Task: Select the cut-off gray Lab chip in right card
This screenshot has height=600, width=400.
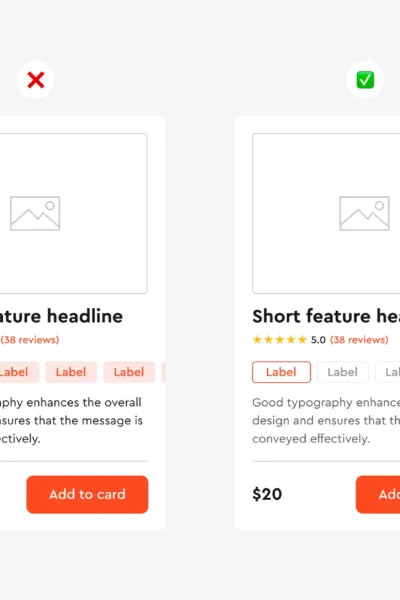Action: pyautogui.click(x=388, y=372)
